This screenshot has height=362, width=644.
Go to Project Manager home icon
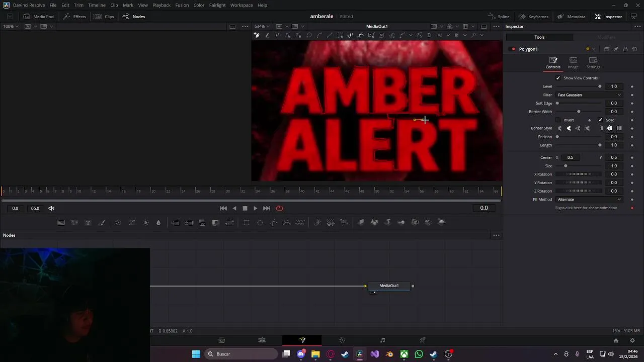pyautogui.click(x=616, y=340)
